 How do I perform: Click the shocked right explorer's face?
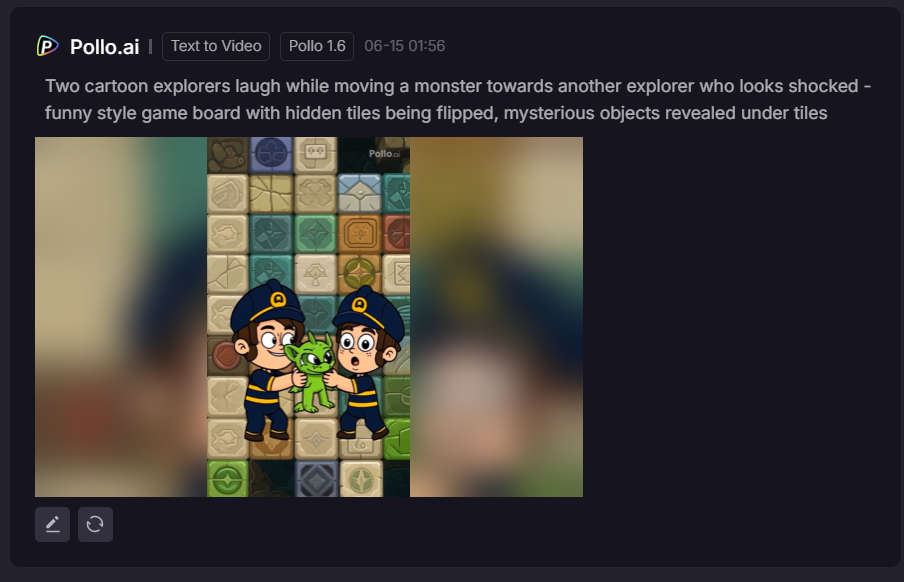coord(359,347)
